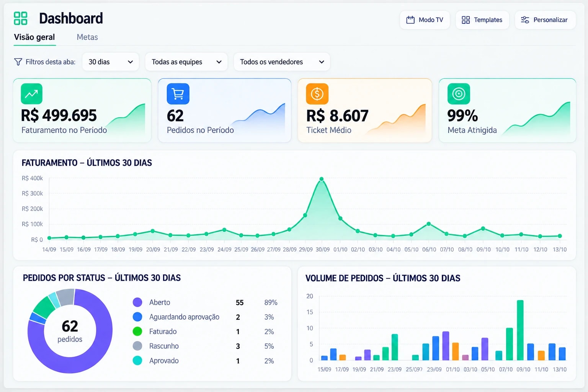
Task: Open Personalizar dashboard settings
Action: pos(545,20)
